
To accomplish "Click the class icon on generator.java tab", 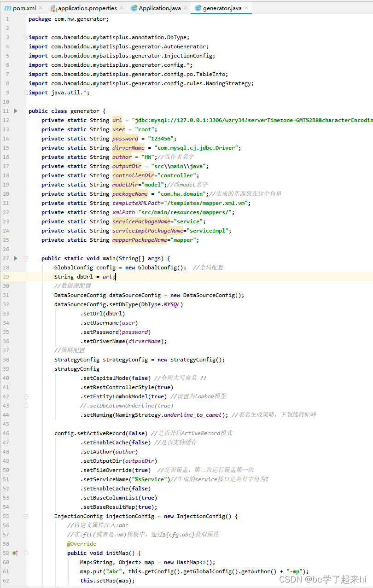I will (198, 8).
